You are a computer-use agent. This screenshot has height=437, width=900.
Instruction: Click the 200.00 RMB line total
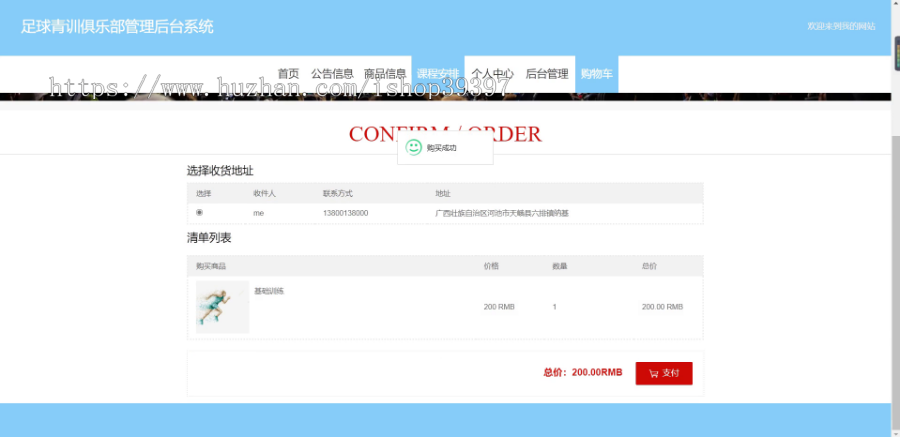tap(662, 307)
